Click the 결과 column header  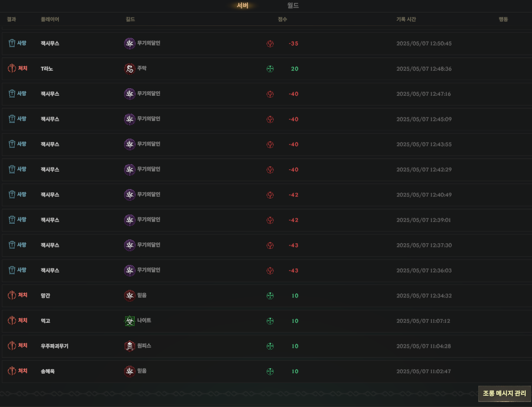[x=12, y=19]
